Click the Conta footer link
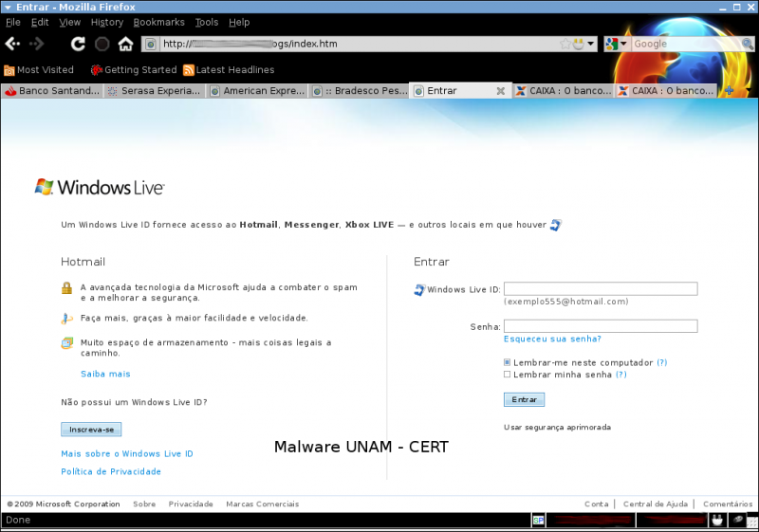Screen dimensions: 759x532 [x=597, y=504]
